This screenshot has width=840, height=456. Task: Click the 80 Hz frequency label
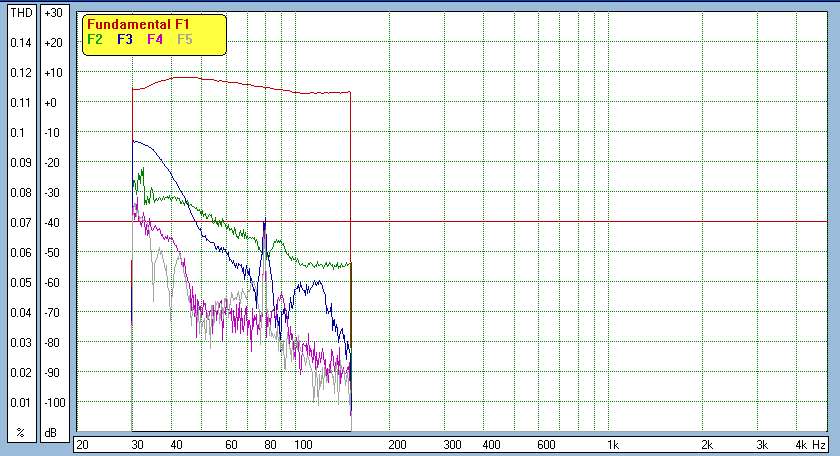click(271, 445)
